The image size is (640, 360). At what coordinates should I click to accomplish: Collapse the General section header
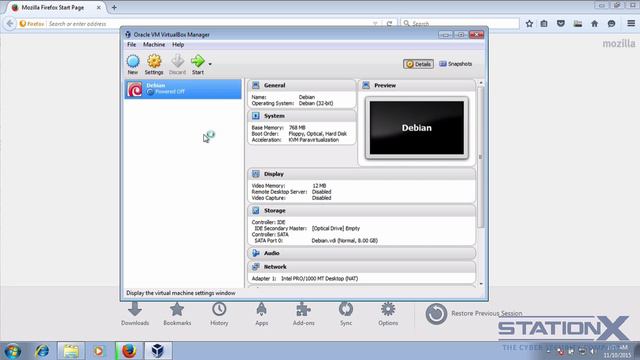point(302,85)
